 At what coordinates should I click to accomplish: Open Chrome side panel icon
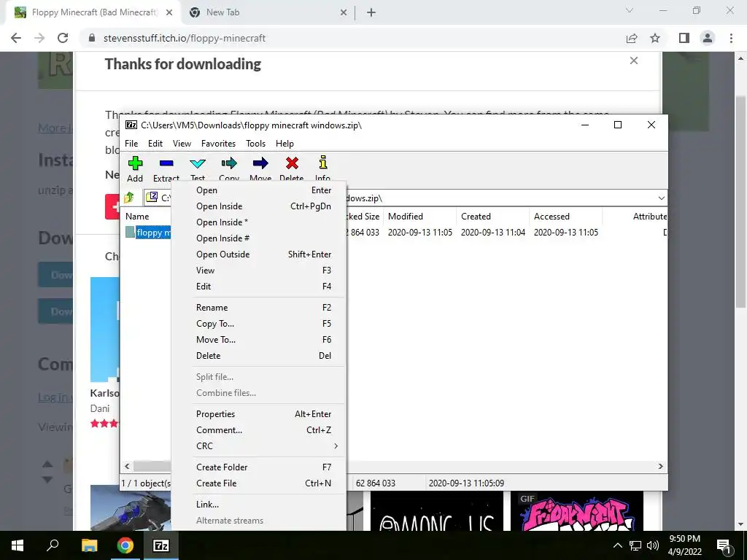coord(684,38)
